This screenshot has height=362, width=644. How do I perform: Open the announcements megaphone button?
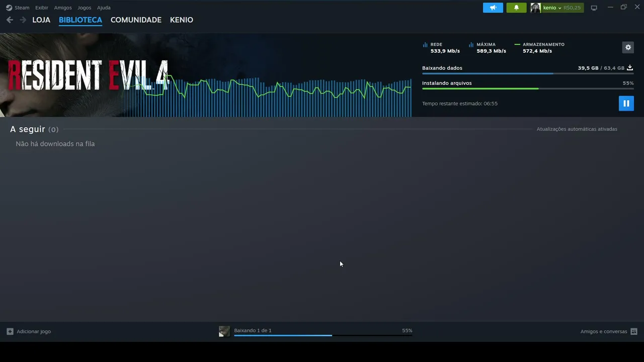click(x=493, y=8)
